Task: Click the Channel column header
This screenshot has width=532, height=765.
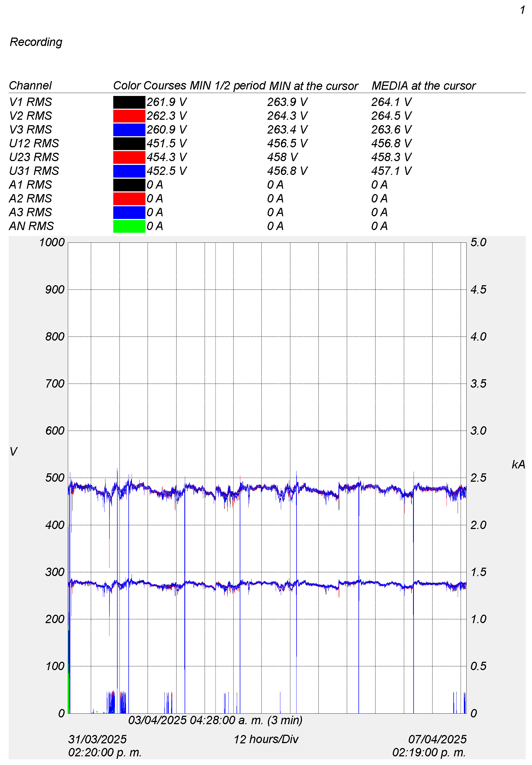Action: [x=30, y=86]
